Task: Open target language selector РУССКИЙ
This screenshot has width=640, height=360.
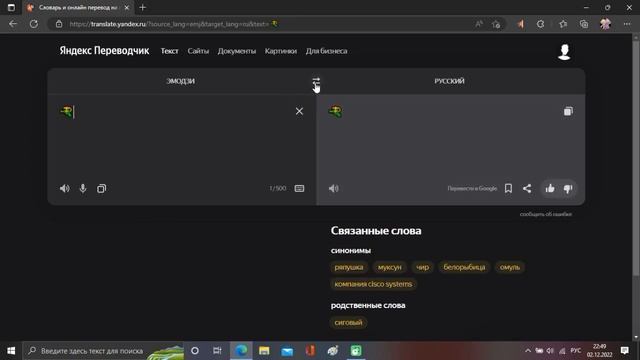Action: point(449,81)
